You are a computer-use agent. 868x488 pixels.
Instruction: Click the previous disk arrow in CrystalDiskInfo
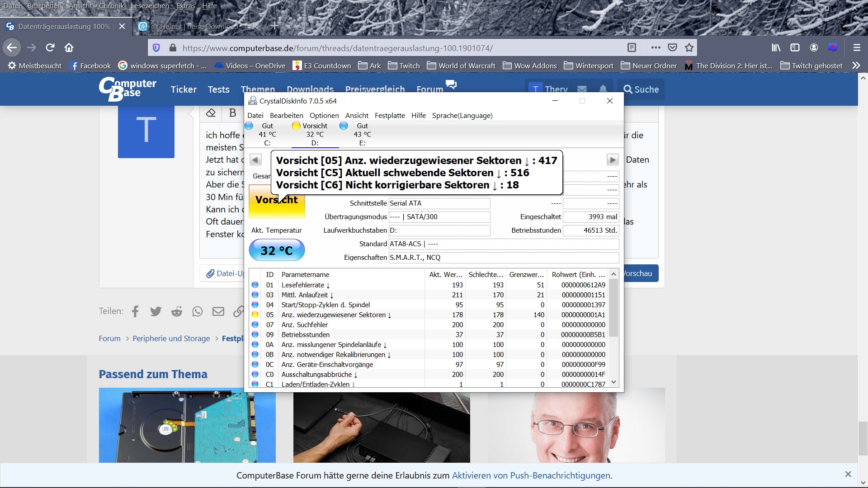(x=255, y=160)
